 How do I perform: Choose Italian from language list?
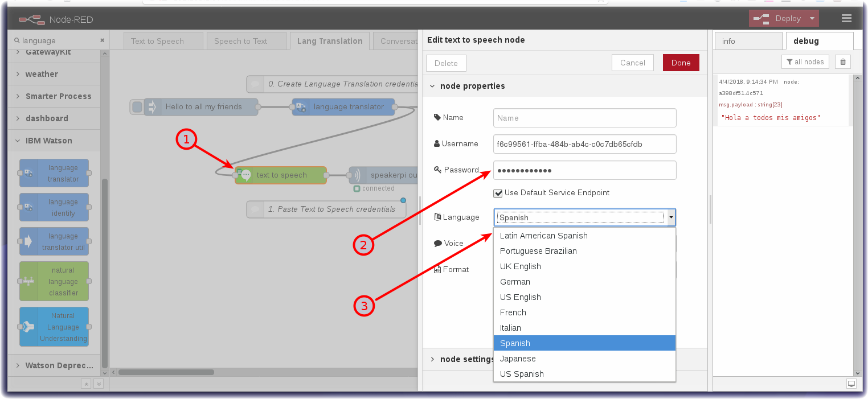pos(584,328)
